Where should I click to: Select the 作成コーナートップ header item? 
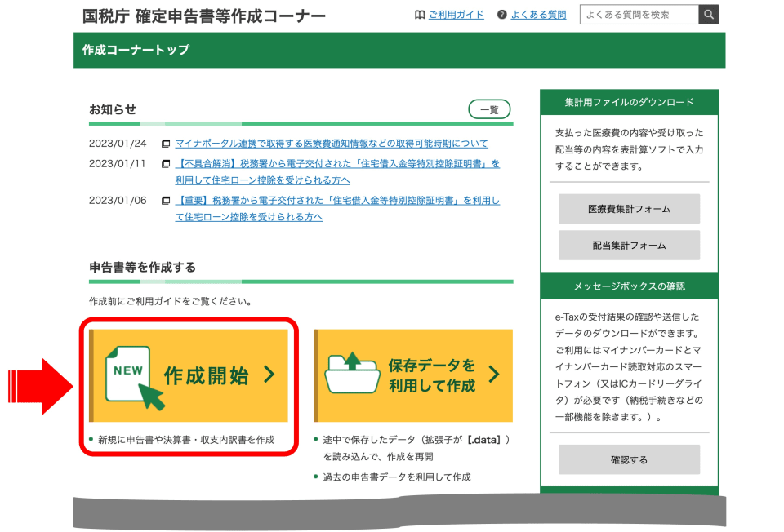(x=136, y=50)
